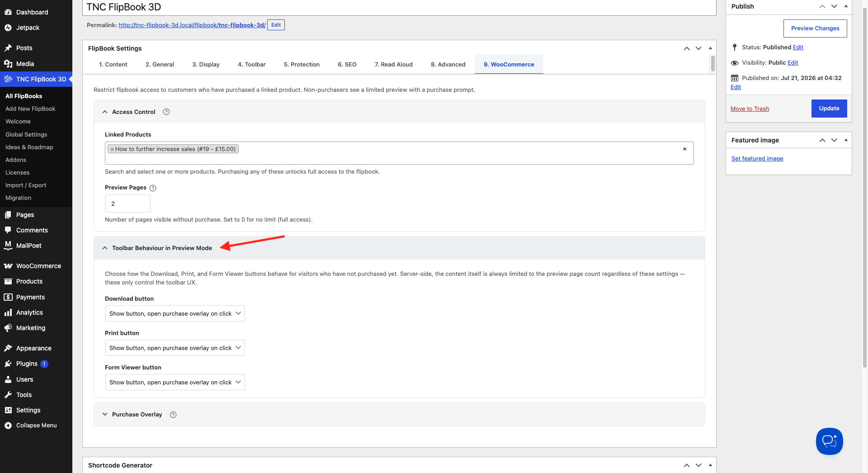Click the plugins update count badge
This screenshot has height=473, width=868.
point(44,364)
